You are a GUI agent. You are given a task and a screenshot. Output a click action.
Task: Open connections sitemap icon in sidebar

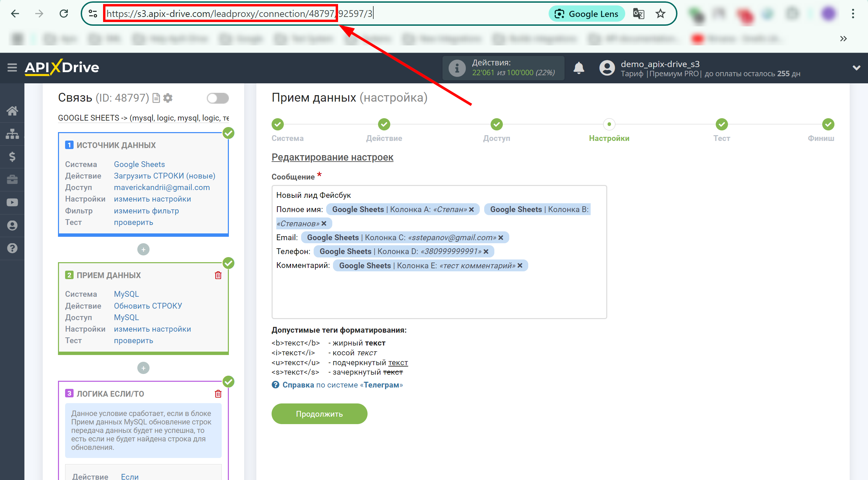pos(12,134)
